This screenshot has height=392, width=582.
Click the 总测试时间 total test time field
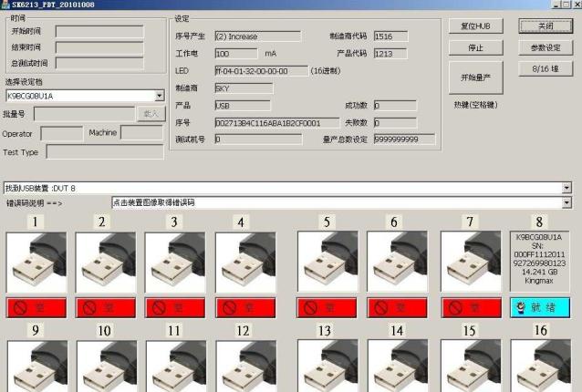pyautogui.click(x=99, y=64)
